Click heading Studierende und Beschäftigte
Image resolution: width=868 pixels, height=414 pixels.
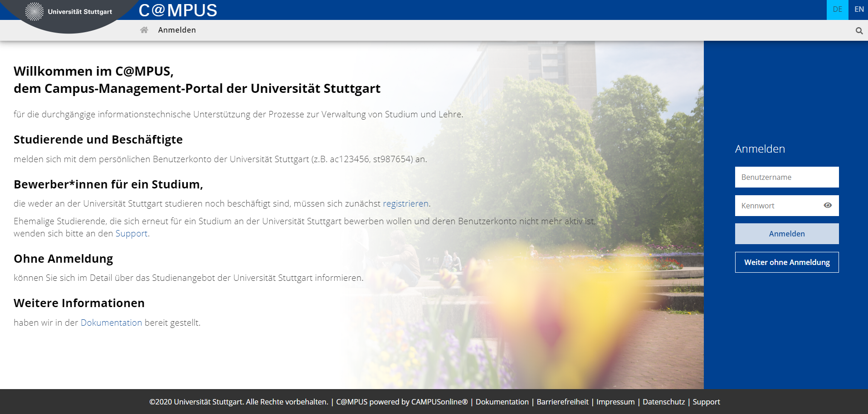tap(98, 140)
